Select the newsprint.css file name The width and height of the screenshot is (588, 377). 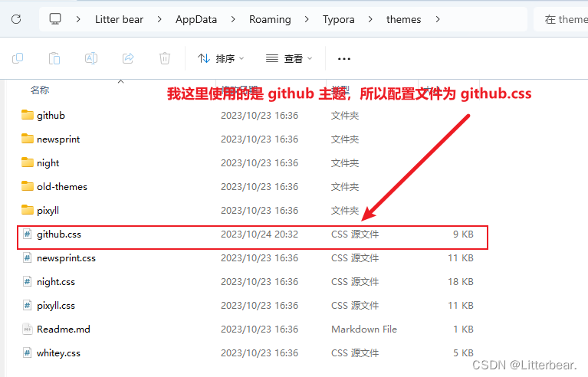click(x=66, y=258)
